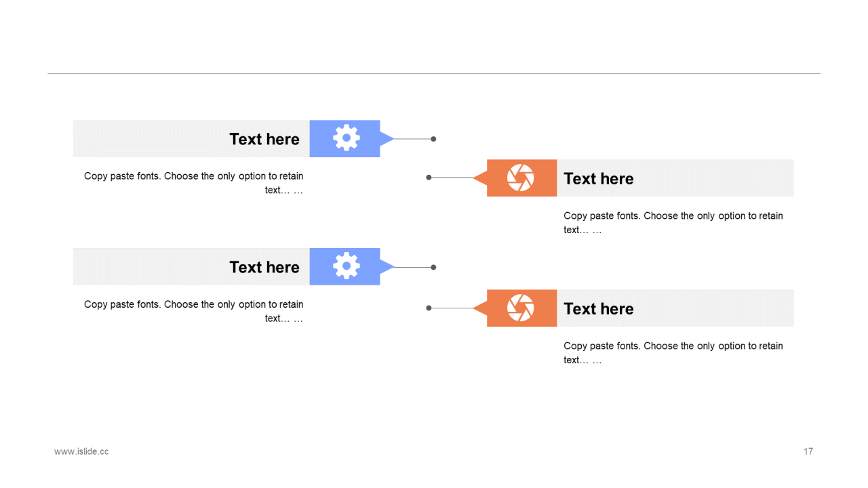
Task: Click description paragraph under lower-left heading
Action: [x=194, y=311]
